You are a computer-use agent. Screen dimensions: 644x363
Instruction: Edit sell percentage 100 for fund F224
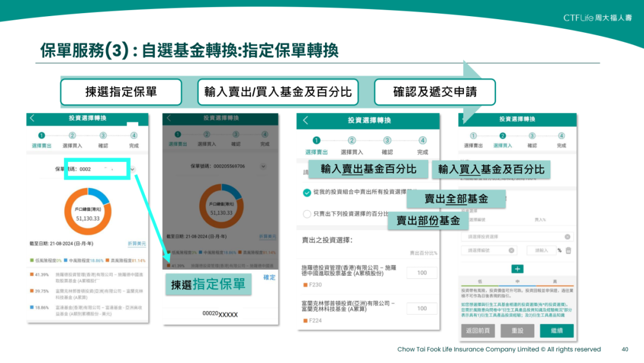click(422, 308)
